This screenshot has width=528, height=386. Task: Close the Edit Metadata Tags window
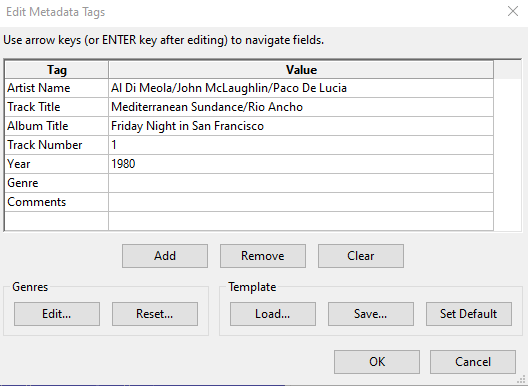tap(513, 11)
